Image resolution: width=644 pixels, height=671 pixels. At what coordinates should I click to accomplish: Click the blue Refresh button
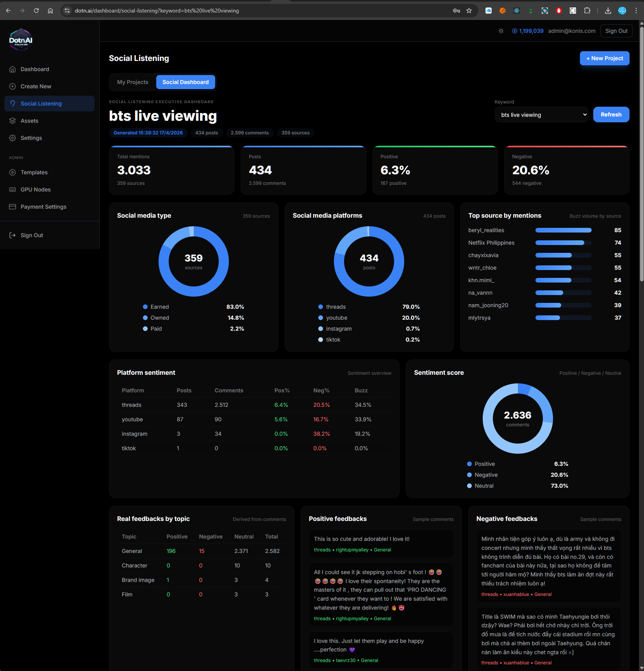pyautogui.click(x=611, y=115)
